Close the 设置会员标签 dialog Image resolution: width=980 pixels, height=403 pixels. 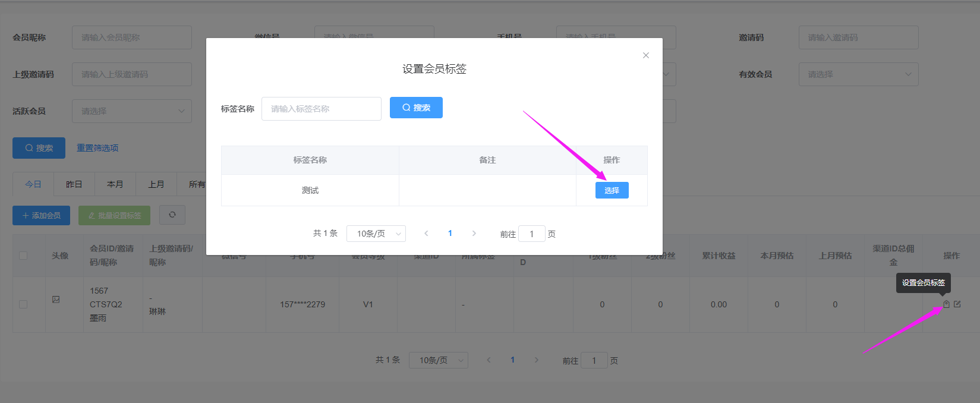(x=646, y=55)
